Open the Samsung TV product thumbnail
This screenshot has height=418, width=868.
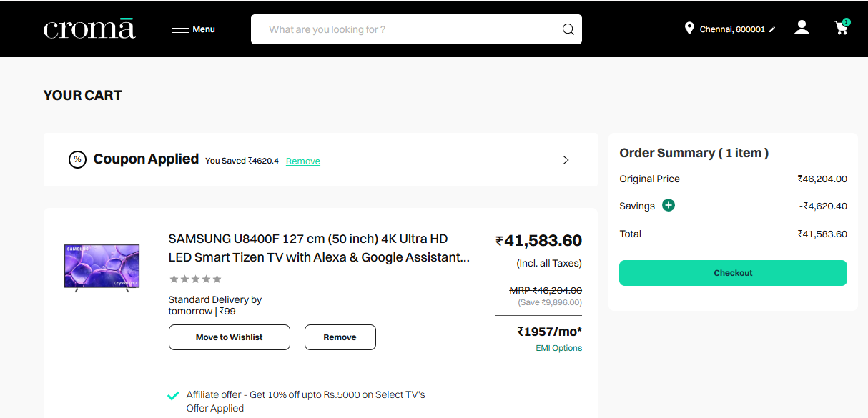coord(102,268)
